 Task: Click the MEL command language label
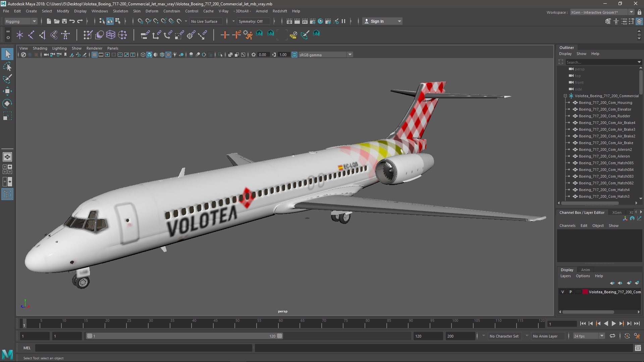pyautogui.click(x=27, y=348)
